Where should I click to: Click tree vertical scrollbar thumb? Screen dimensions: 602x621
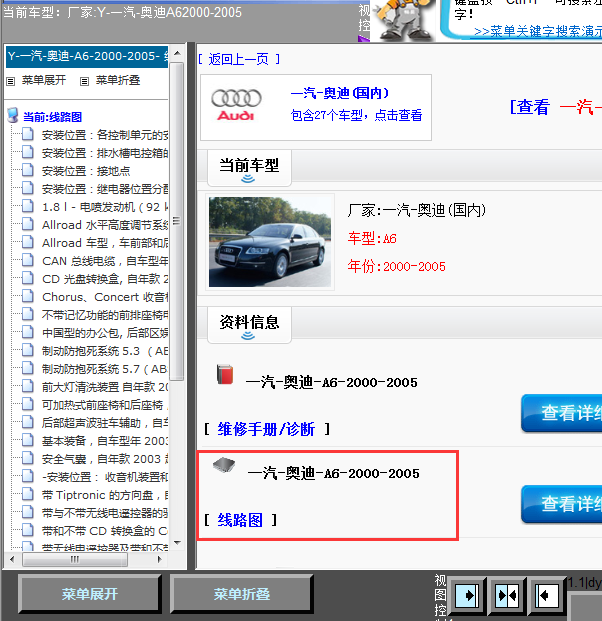pyautogui.click(x=177, y=221)
